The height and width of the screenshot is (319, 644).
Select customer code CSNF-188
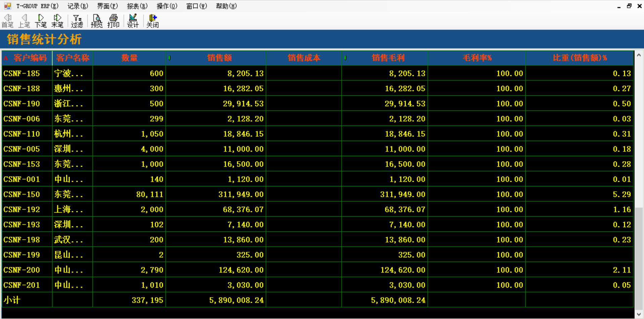(22, 89)
